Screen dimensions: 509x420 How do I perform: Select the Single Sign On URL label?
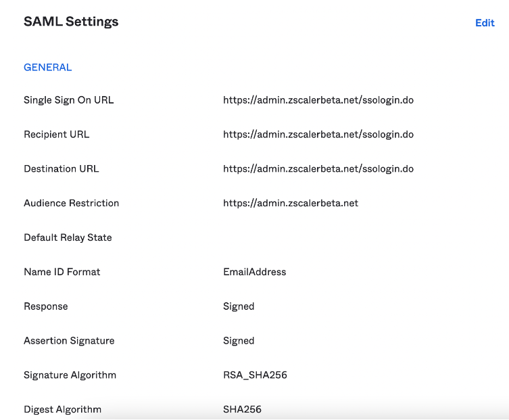tap(68, 100)
